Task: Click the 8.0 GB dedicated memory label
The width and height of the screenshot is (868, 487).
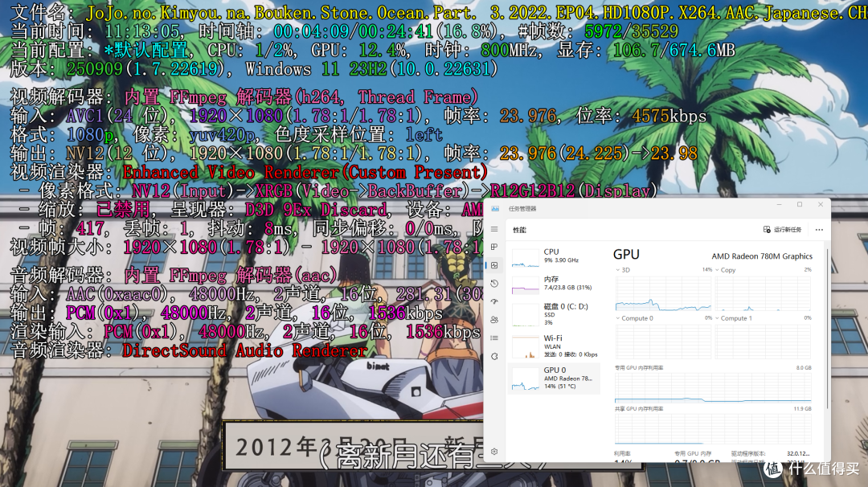Action: 804,368
